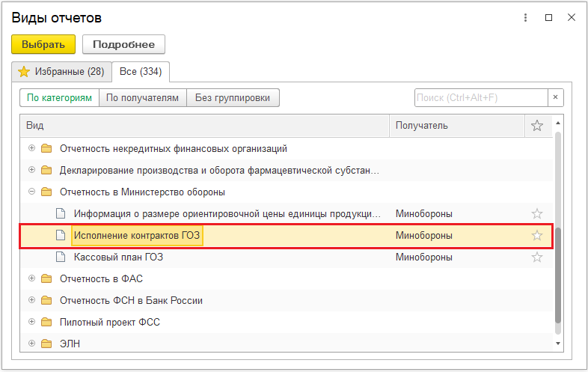The width and height of the screenshot is (588, 372).
Task: Expand Отчетность ФСН в Банк России
Action: coord(32,300)
